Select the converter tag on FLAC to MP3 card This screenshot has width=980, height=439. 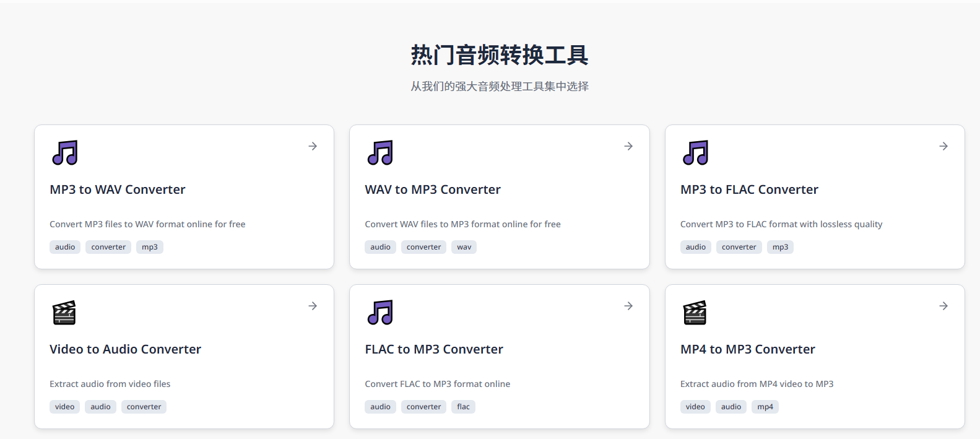[424, 407]
